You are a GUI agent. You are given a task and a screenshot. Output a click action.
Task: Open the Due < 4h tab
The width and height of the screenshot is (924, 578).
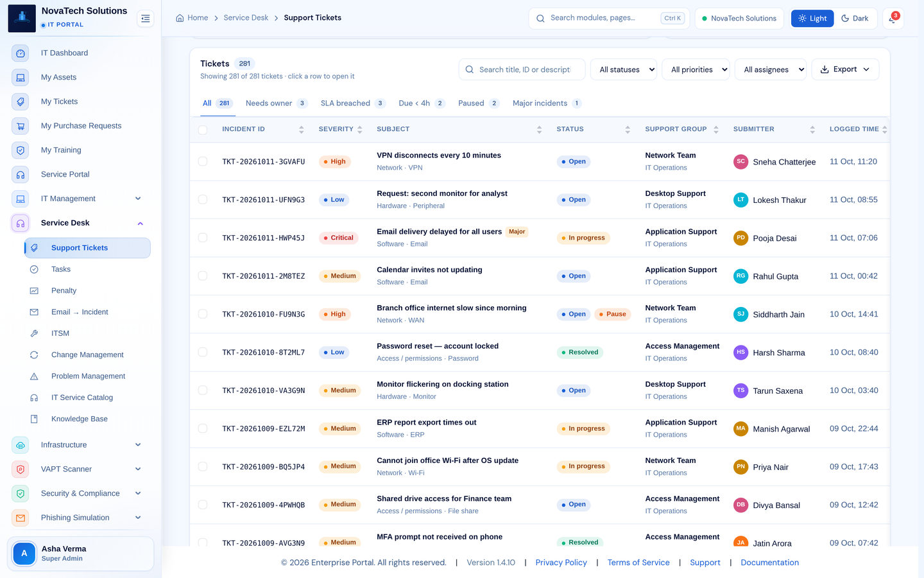pyautogui.click(x=422, y=103)
